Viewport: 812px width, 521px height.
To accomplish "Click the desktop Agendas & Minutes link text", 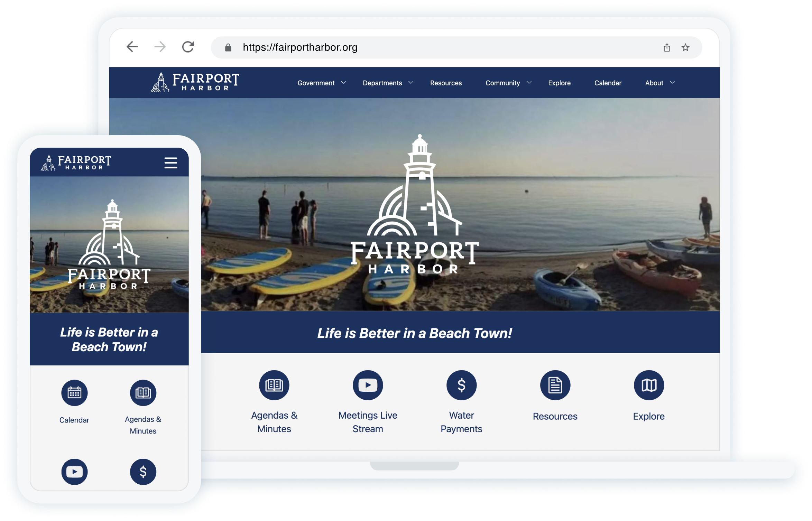I will pos(274,422).
